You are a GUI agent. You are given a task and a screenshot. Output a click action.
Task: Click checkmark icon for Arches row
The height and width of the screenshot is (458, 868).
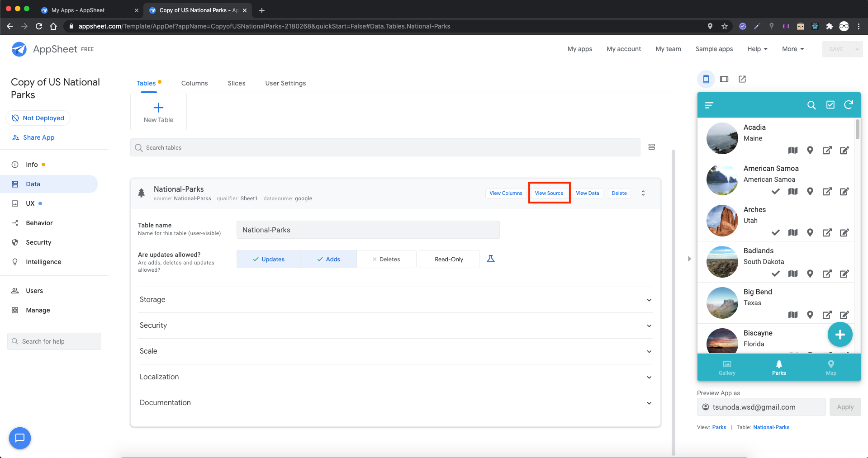click(x=776, y=233)
